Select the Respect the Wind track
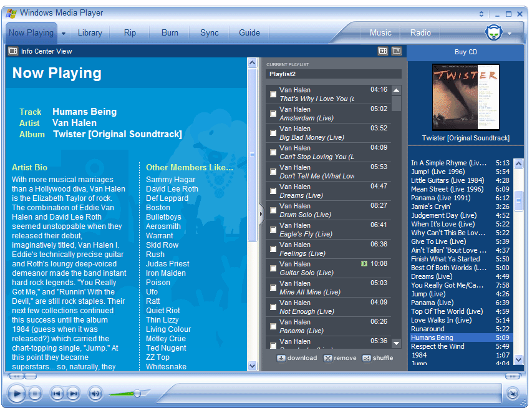532x413 pixels. (x=460, y=346)
